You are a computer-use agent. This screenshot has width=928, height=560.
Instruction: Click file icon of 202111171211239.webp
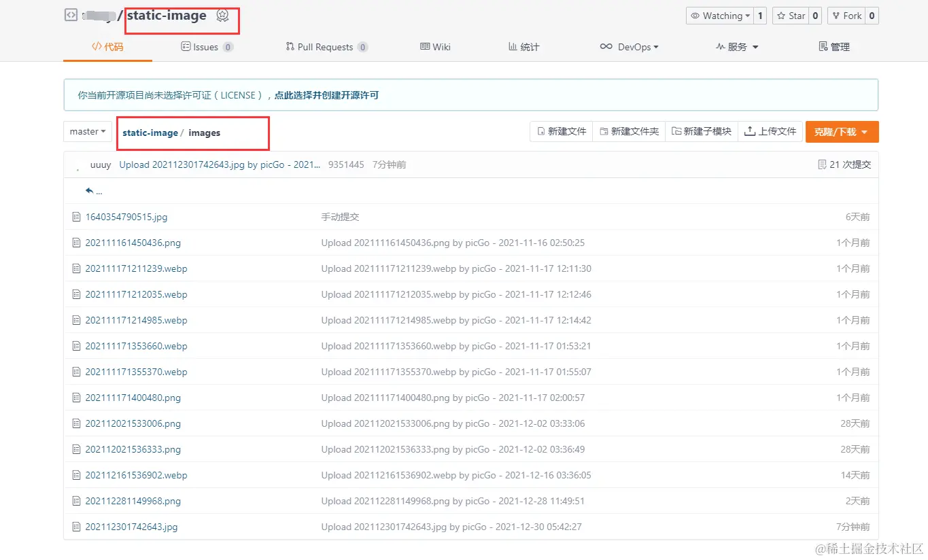[x=77, y=268]
